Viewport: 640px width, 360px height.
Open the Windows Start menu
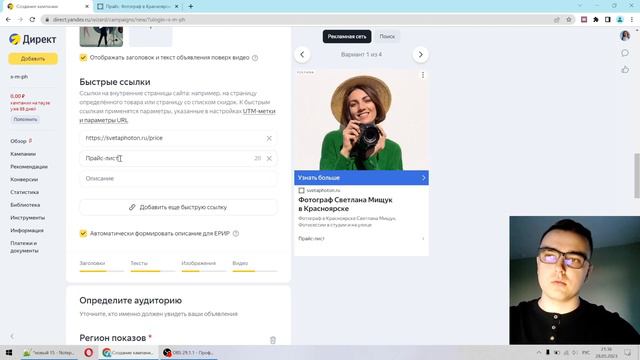point(9,353)
